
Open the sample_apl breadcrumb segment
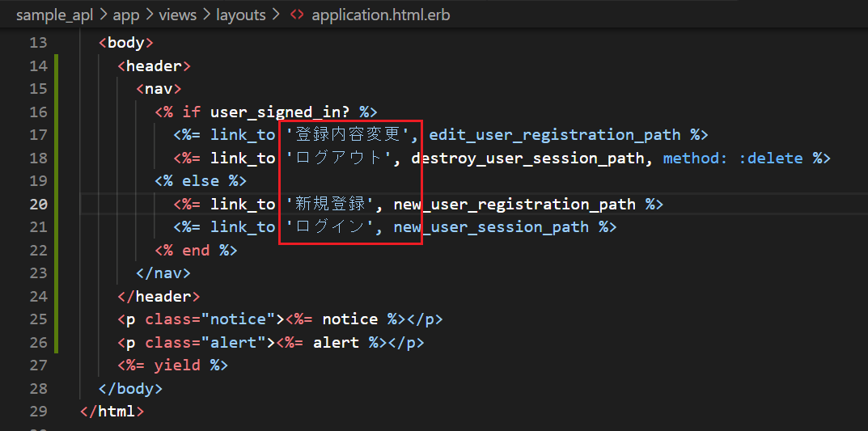point(54,15)
